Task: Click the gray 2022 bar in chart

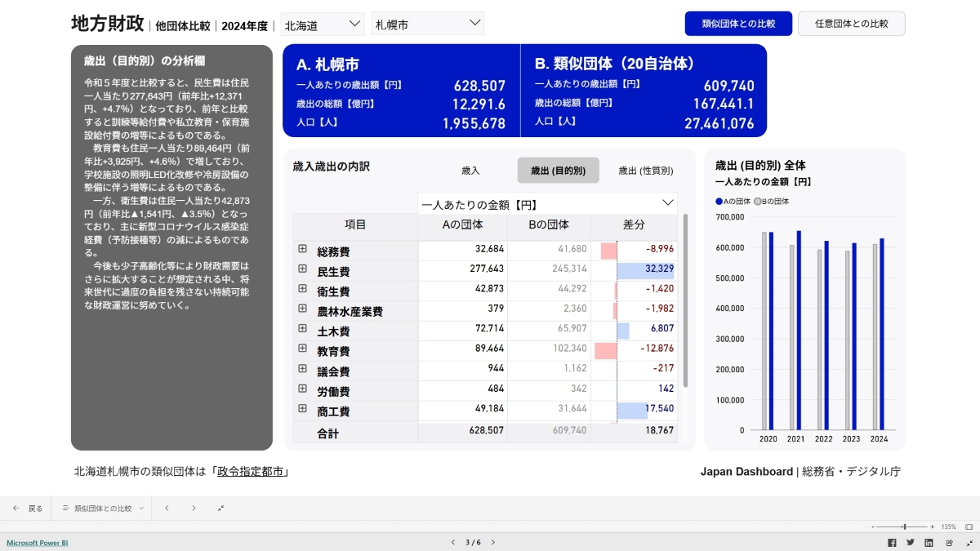Action: tap(819, 340)
